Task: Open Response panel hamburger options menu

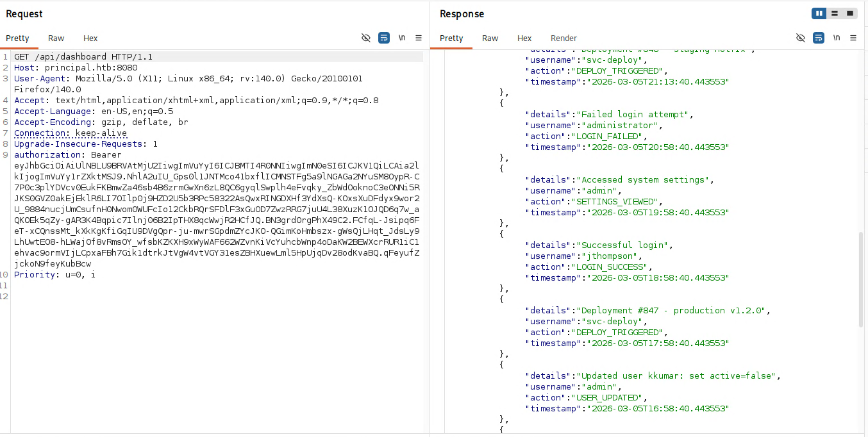Action: pyautogui.click(x=853, y=38)
